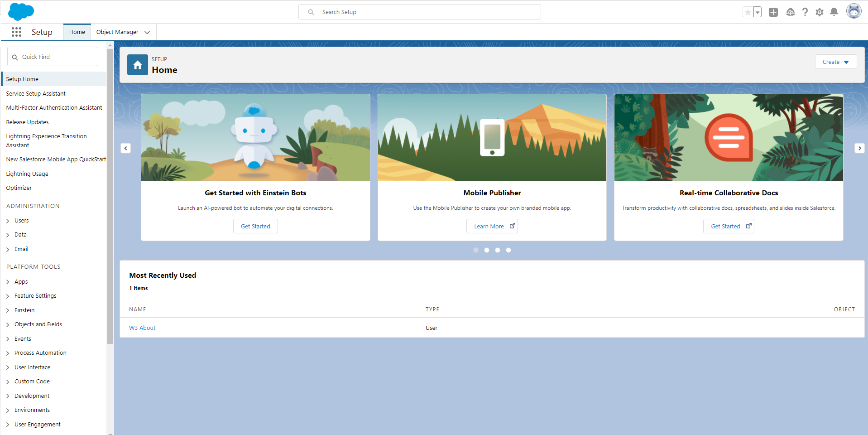
Task: Open the Trailhead guidance icon
Action: tap(790, 12)
